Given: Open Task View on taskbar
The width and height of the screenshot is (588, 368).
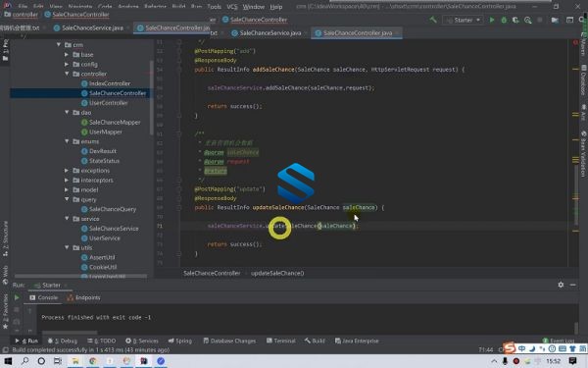Looking at the screenshot, I should [58, 361].
